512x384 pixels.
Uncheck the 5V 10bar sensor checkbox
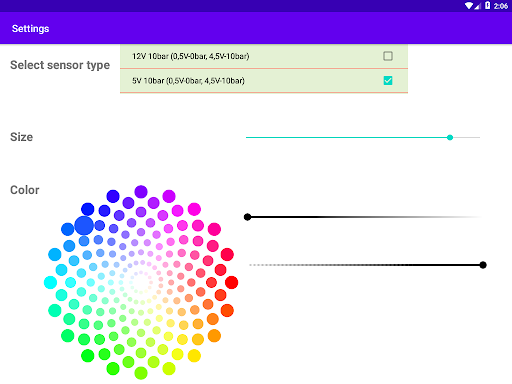pos(388,80)
